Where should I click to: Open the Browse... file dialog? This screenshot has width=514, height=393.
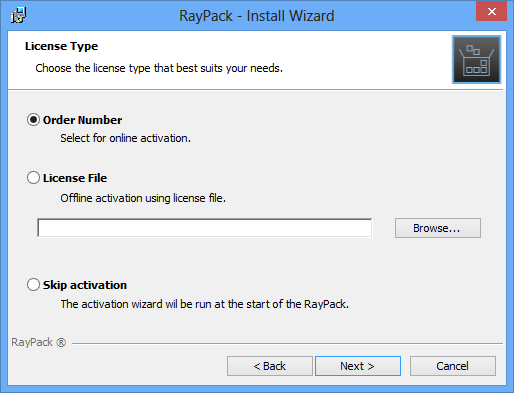tap(438, 228)
